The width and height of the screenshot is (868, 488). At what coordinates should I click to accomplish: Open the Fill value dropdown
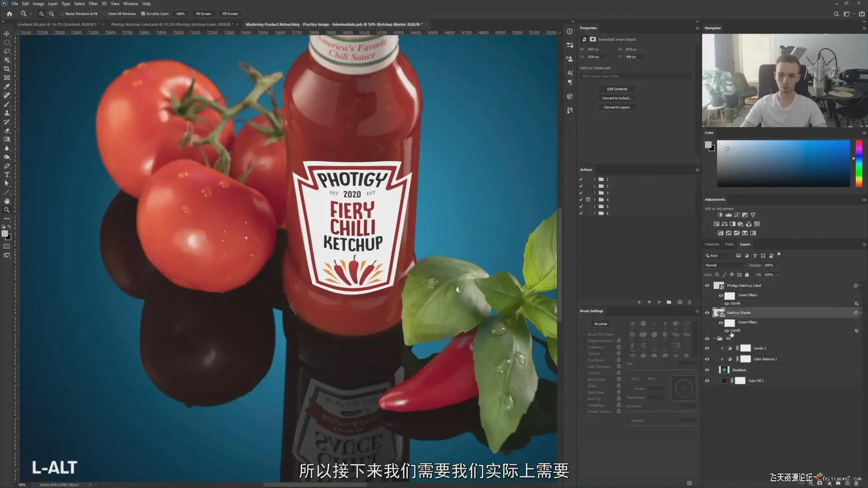[x=778, y=275]
